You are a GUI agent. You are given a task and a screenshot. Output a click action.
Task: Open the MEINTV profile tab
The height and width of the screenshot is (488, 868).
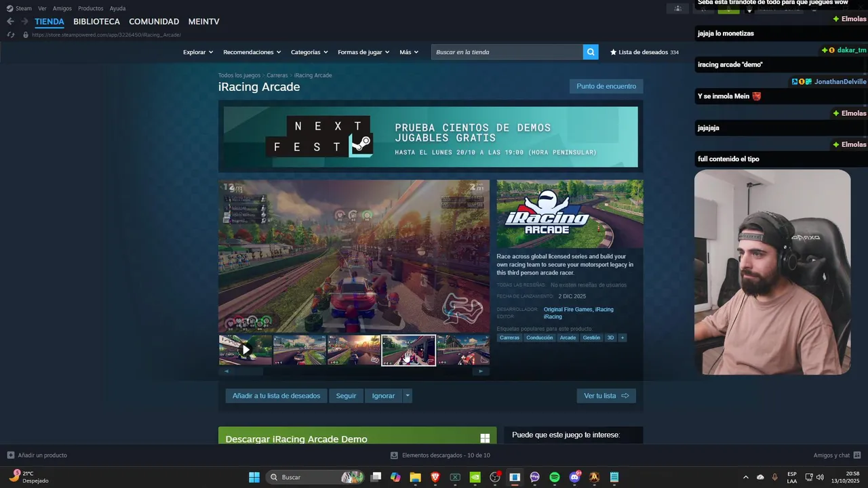pyautogui.click(x=204, y=22)
